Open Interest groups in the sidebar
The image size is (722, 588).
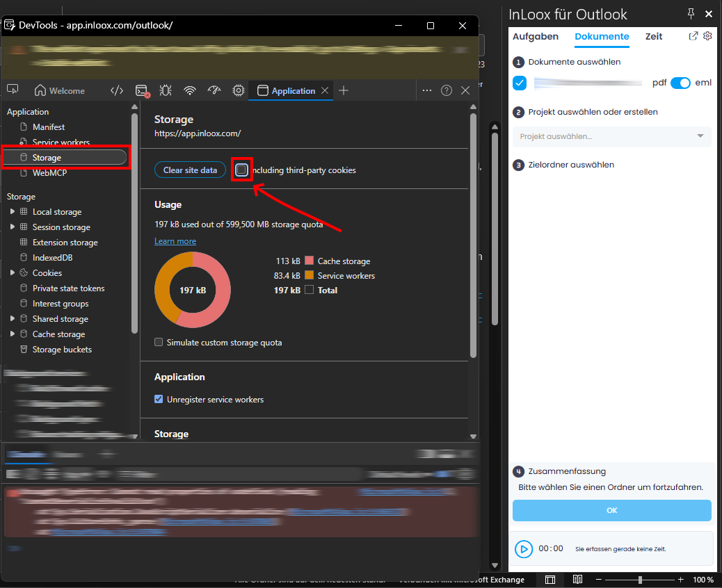point(61,304)
